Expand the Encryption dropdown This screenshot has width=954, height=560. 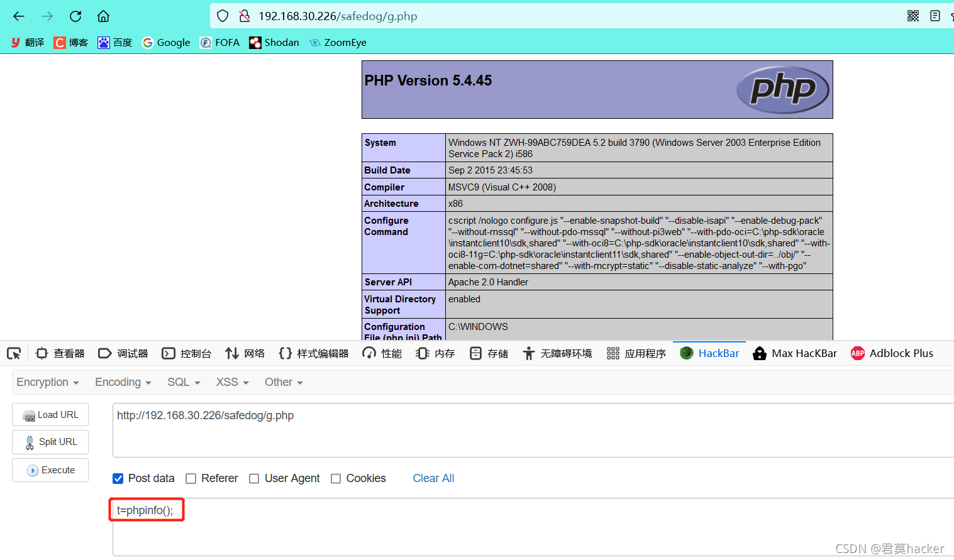click(48, 382)
